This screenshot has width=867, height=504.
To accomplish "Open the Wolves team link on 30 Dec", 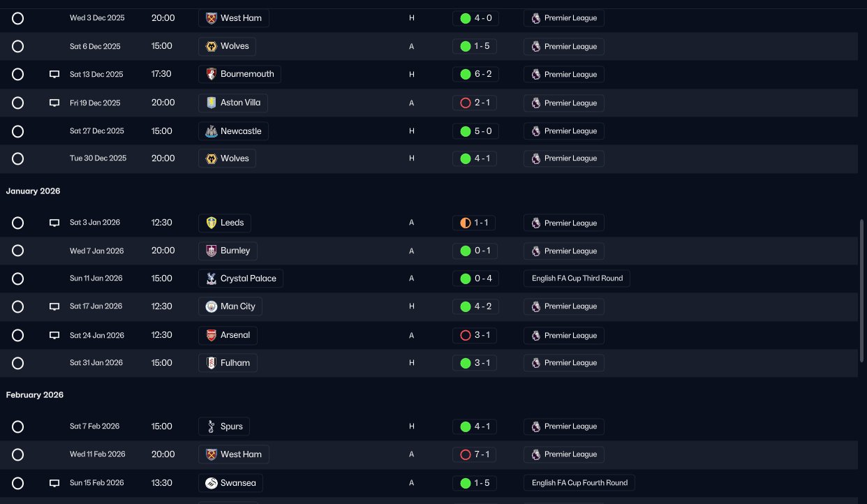I will (227, 158).
